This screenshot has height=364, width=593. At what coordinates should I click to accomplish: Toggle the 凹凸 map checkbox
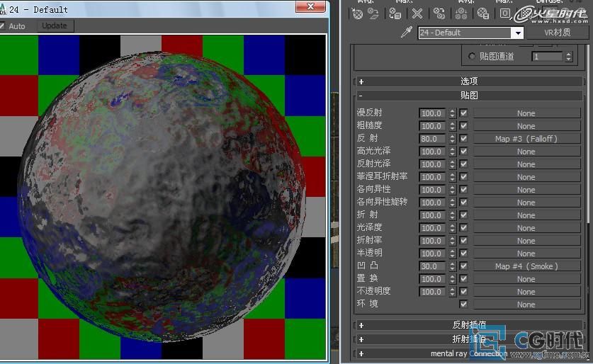(x=463, y=266)
